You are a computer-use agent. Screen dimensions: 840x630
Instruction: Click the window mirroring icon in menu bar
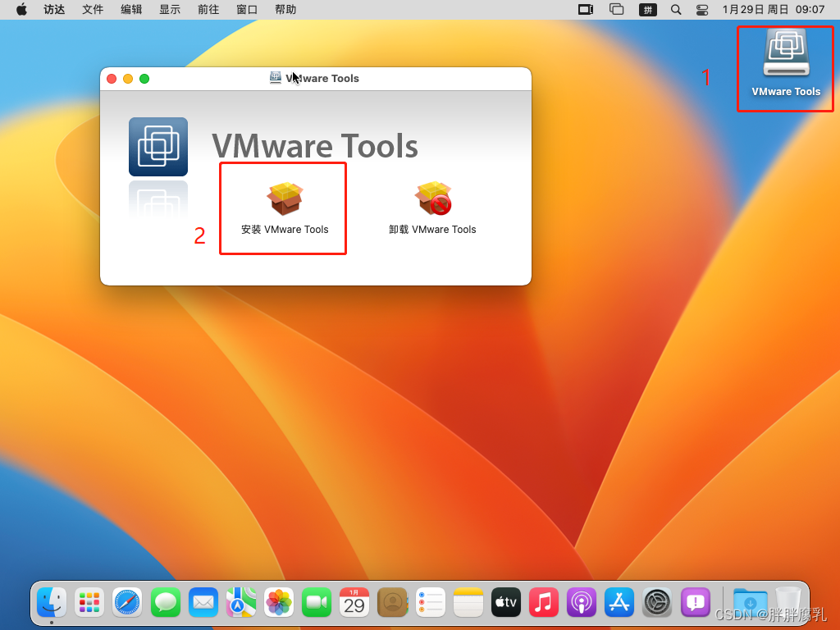click(617, 9)
